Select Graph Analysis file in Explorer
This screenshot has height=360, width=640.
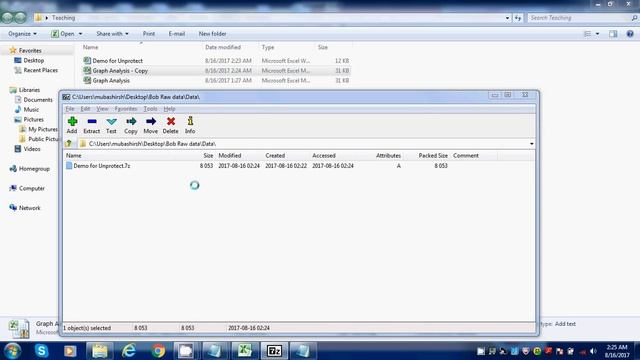pyautogui.click(x=111, y=80)
